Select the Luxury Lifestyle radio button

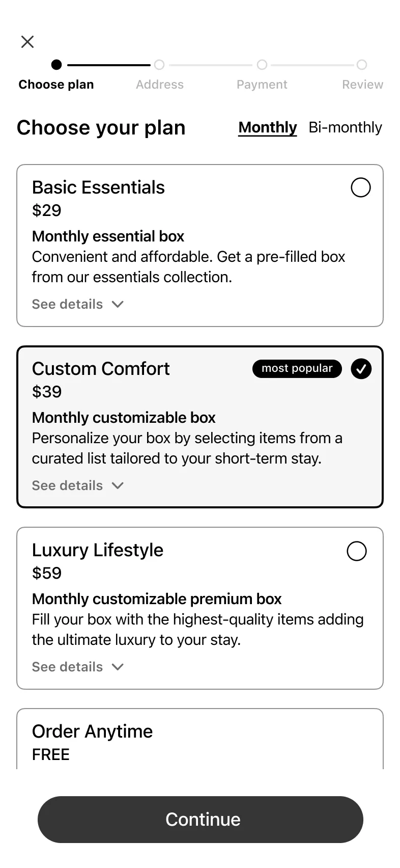(356, 551)
